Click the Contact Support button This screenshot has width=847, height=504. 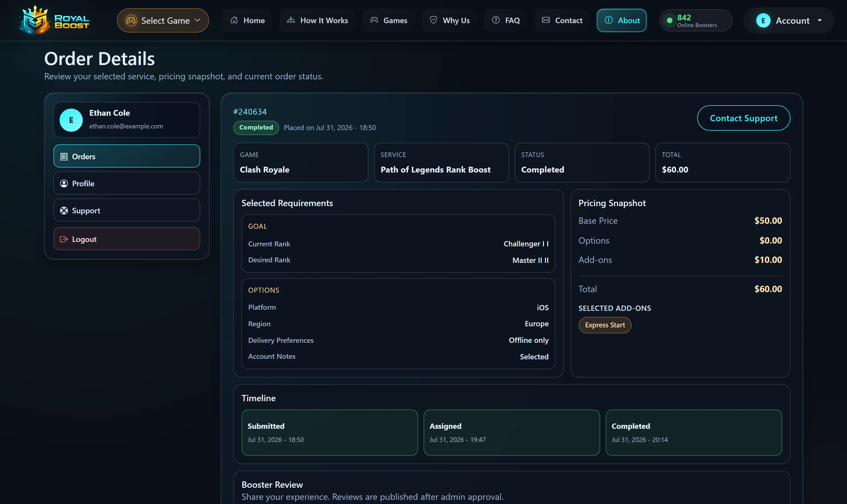[744, 118]
